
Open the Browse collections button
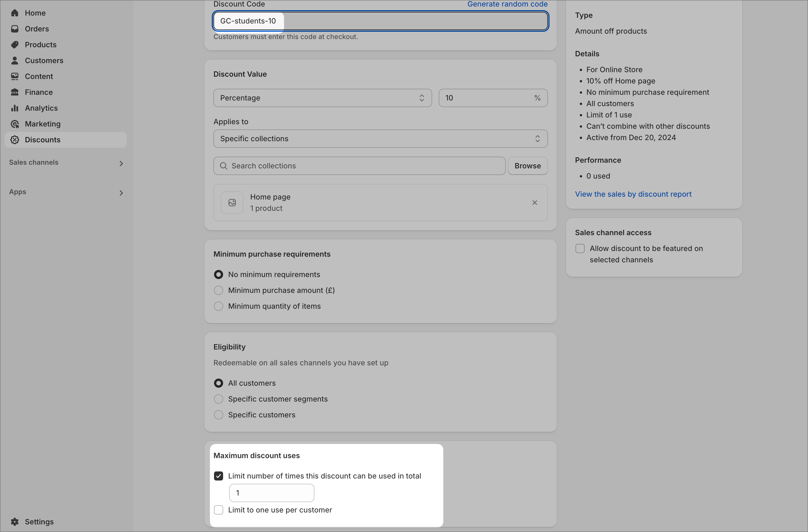coord(527,166)
